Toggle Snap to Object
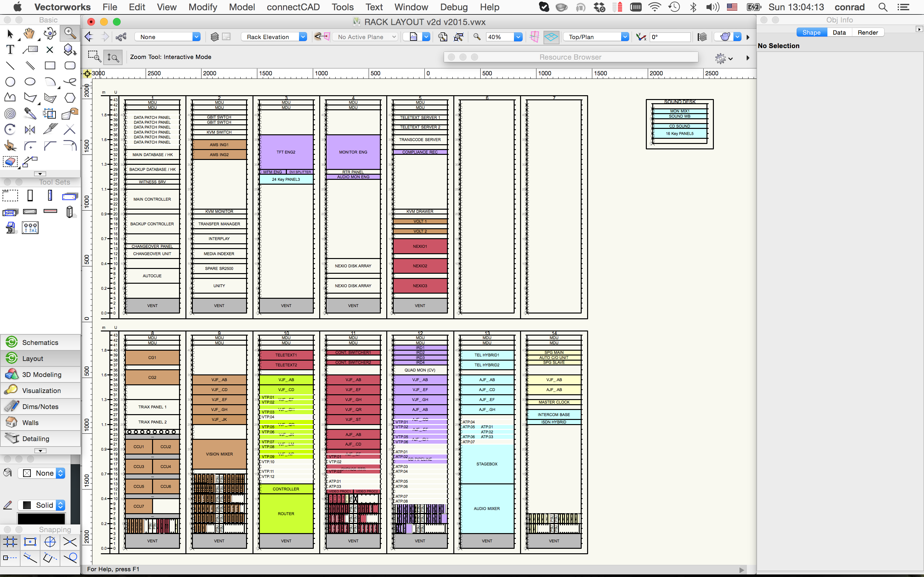Screen dimensions: 924x577 coord(30,541)
